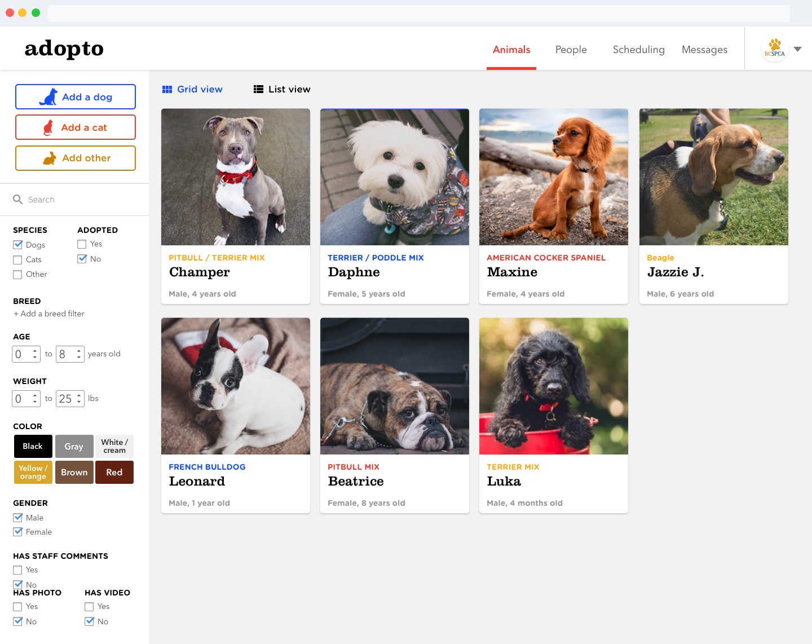Image resolution: width=812 pixels, height=644 pixels.
Task: Click the adopto logo
Action: (x=64, y=49)
